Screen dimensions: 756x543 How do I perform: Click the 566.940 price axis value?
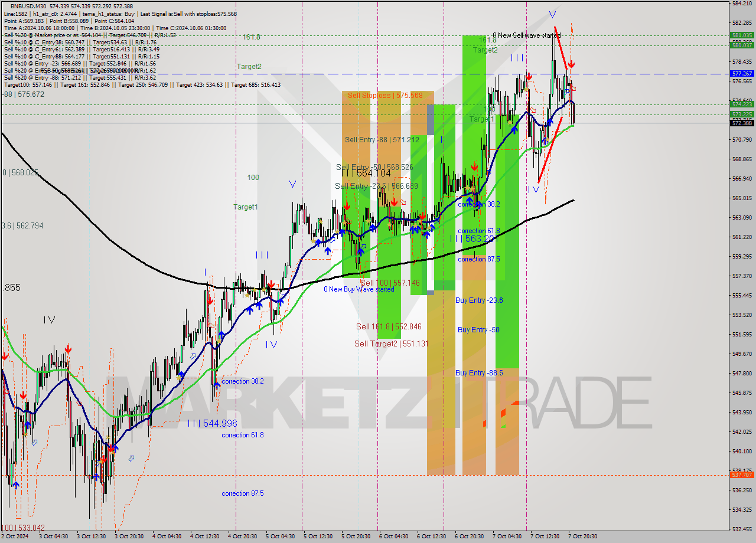pyautogui.click(x=742, y=179)
